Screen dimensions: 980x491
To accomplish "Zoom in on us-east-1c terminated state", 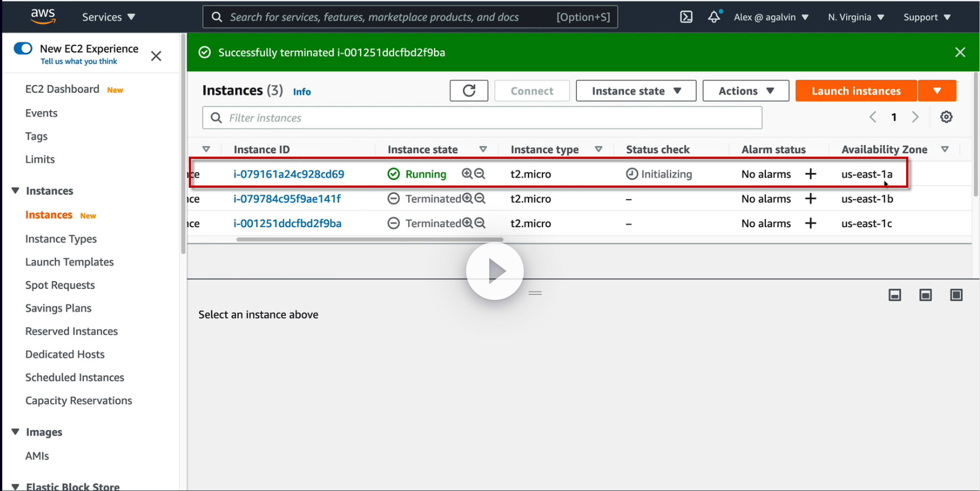I will coord(468,223).
